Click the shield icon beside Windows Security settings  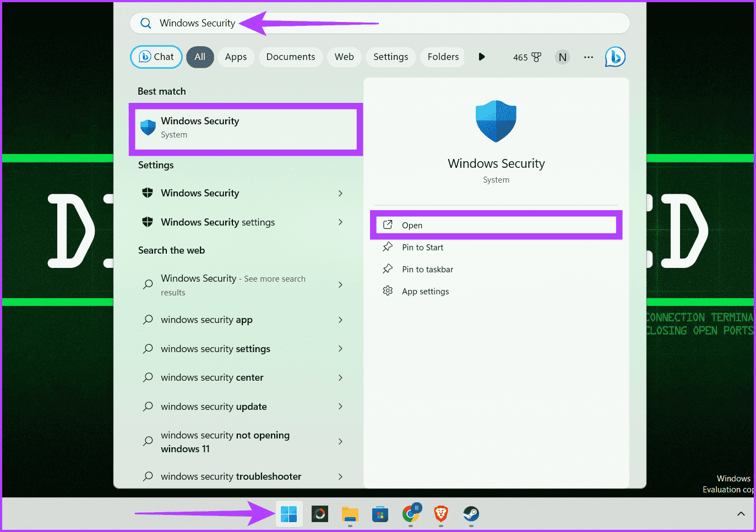(148, 222)
